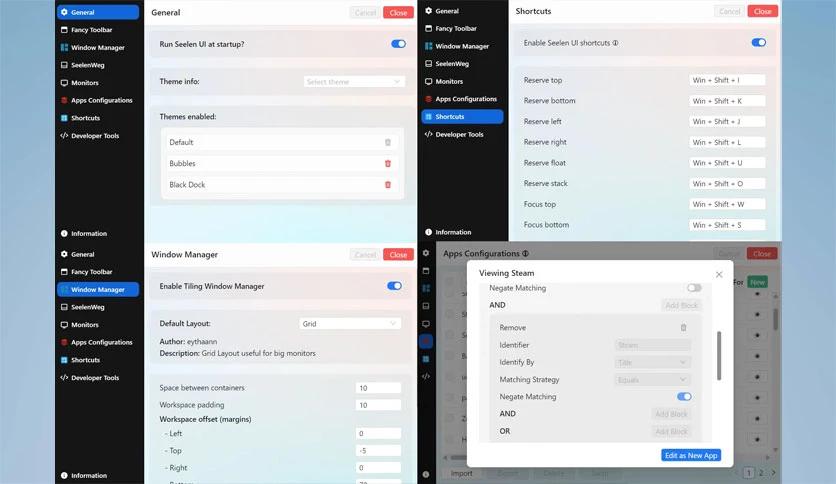The image size is (836, 484).
Task: Click Add Block beside the OR label
Action: 671,431
